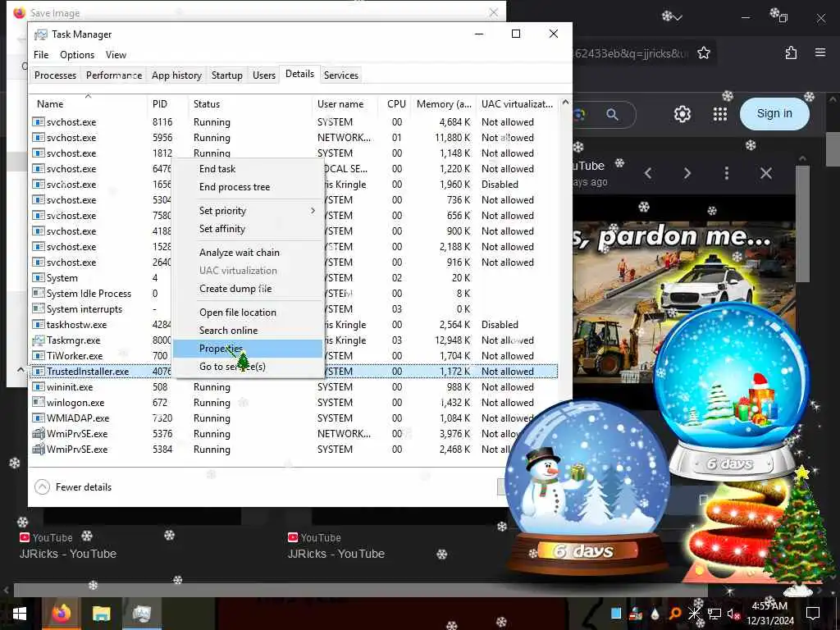
Task: Click Search online menu entry
Action: 228,331
